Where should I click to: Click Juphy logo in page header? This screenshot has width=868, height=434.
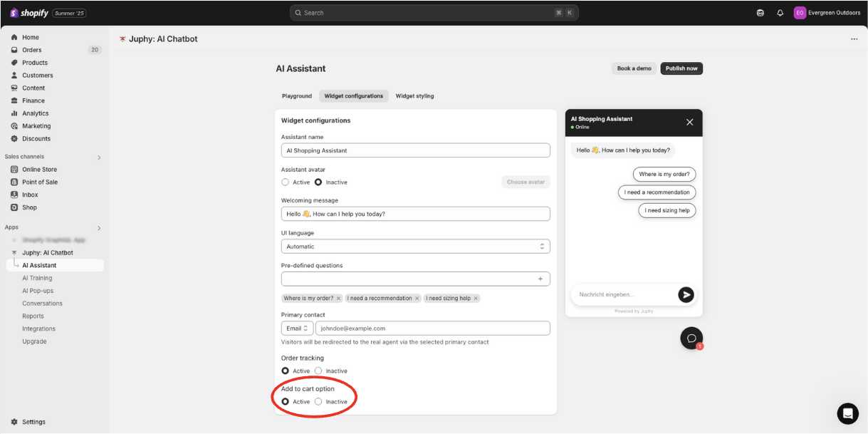point(122,39)
